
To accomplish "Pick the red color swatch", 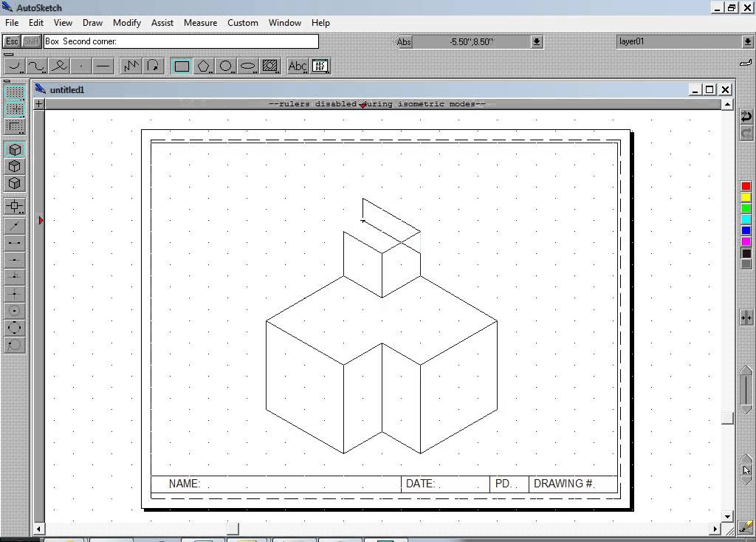I will click(746, 185).
